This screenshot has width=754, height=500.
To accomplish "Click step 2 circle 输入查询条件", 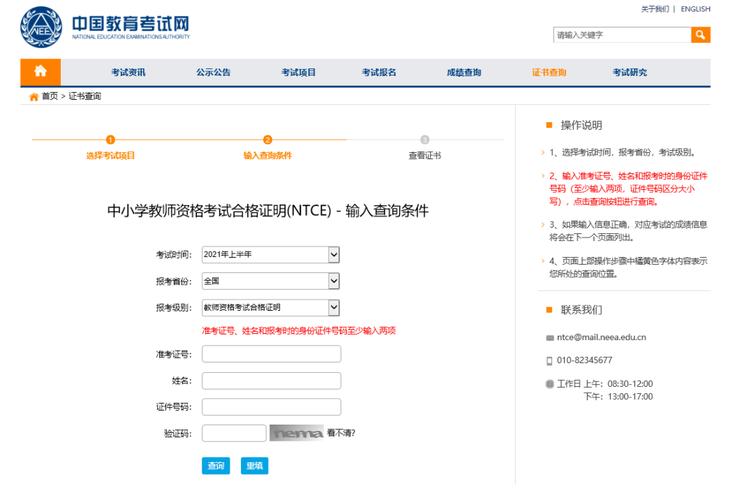I will pos(268,139).
